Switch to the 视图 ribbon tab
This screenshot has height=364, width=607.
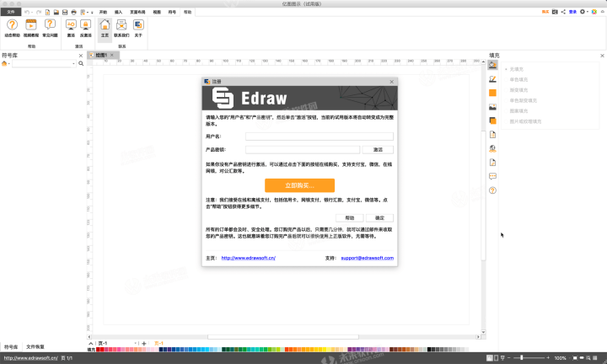(157, 12)
